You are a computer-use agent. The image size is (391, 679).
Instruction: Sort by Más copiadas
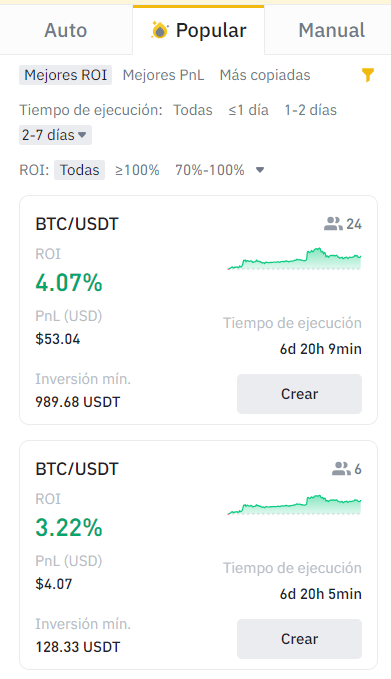265,75
